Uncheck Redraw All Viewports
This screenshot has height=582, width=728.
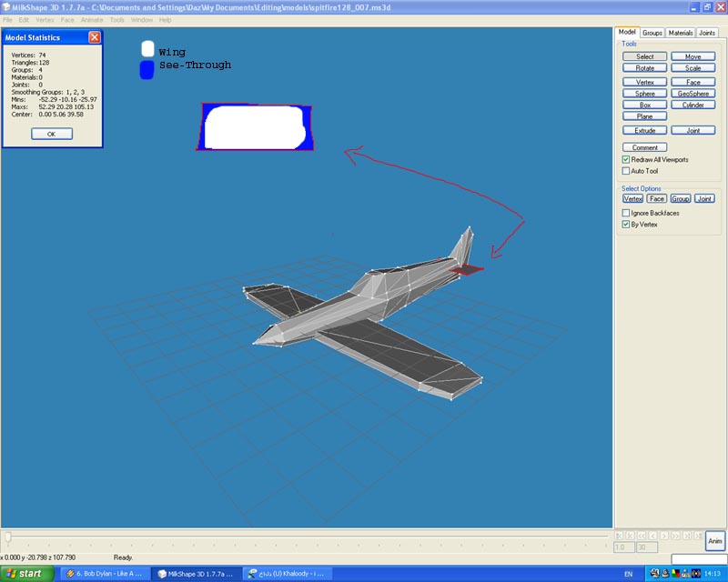pyautogui.click(x=625, y=160)
